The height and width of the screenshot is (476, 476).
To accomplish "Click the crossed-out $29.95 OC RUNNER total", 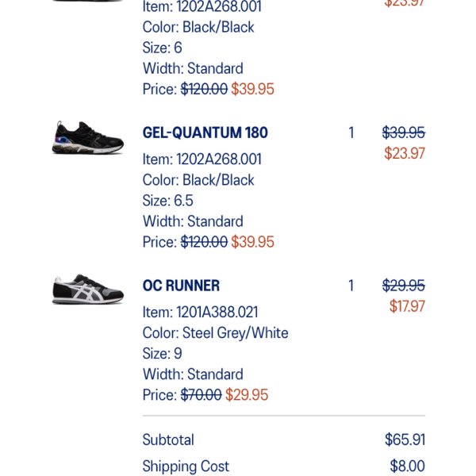I will coord(404,286).
